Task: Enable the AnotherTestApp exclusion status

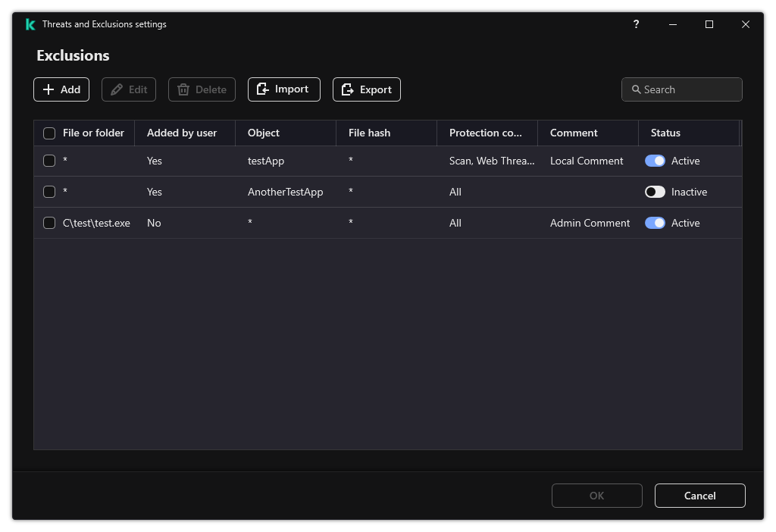Action: coord(655,192)
